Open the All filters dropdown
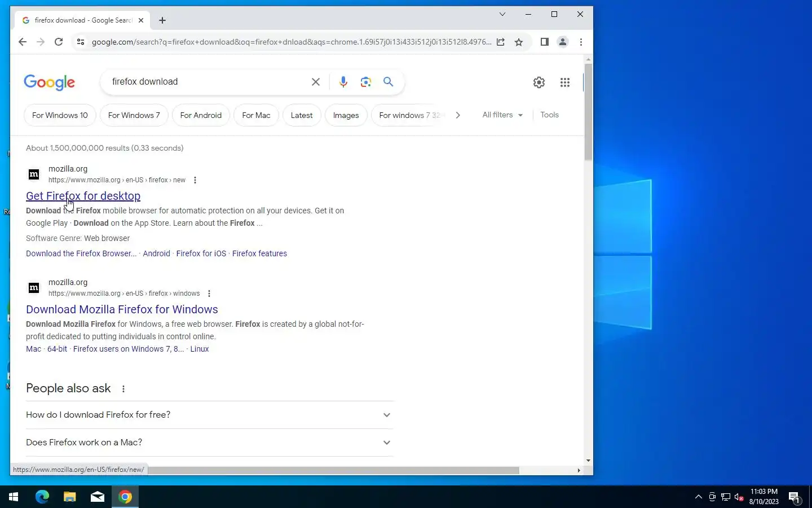This screenshot has width=812, height=508. [x=502, y=115]
